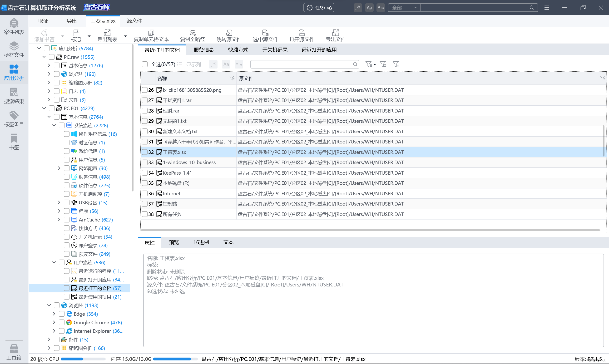Tick the 全选 select-all checkbox

coord(145,64)
